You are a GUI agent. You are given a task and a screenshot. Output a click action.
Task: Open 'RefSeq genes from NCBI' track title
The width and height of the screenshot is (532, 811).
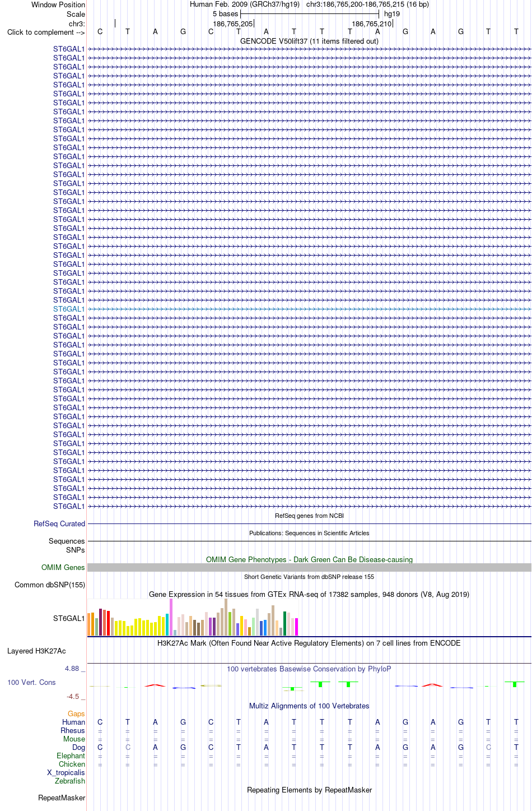(x=309, y=516)
